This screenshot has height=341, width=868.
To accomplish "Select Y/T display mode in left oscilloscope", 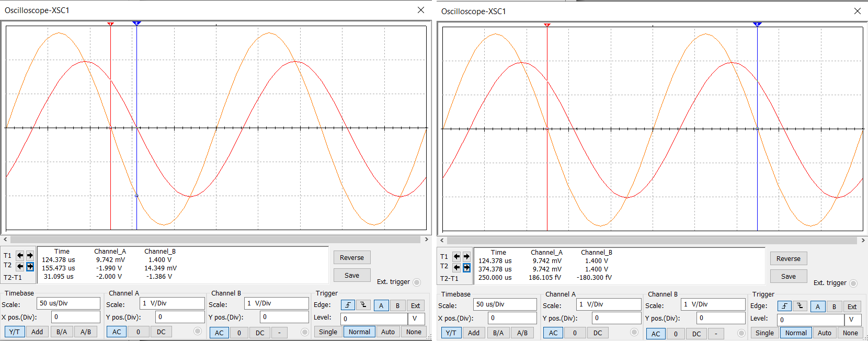I will 15,332.
